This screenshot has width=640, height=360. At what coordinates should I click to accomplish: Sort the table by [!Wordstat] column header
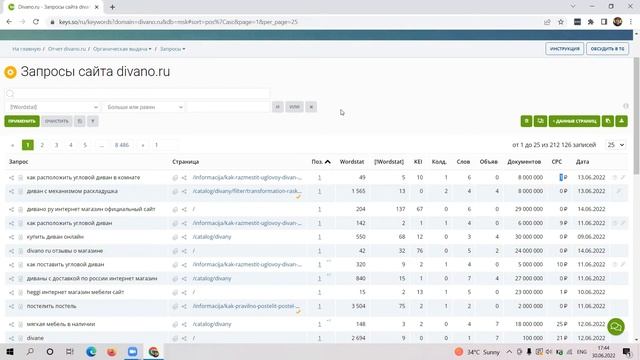(x=389, y=162)
